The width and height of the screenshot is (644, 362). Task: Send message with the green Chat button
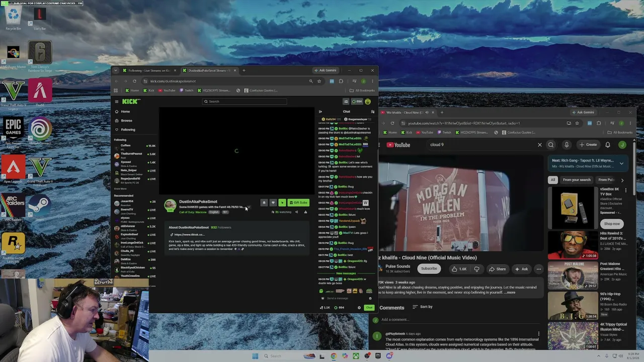pyautogui.click(x=369, y=308)
